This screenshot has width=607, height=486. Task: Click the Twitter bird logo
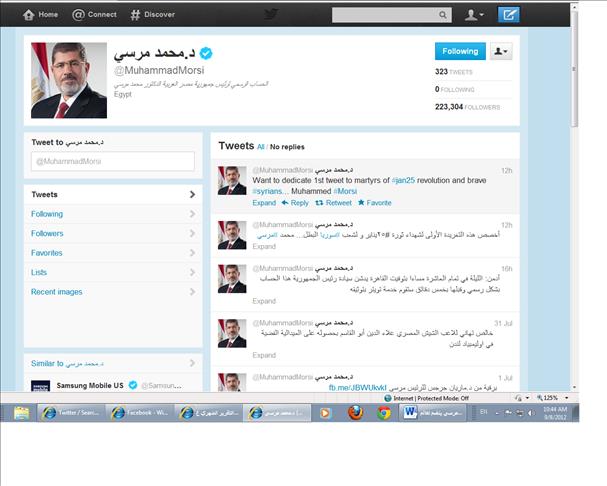pos(271,15)
